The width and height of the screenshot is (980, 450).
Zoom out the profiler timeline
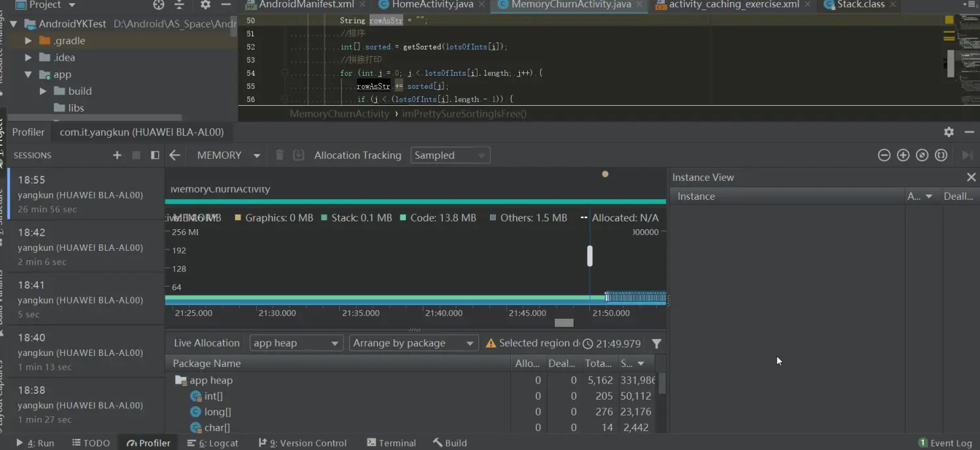click(884, 155)
